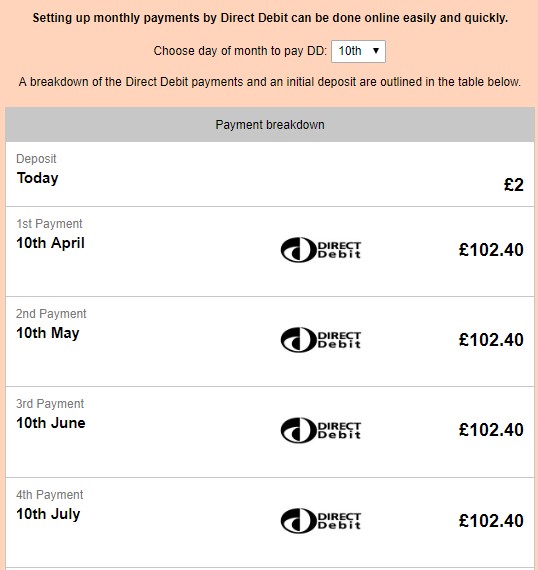The width and height of the screenshot is (538, 570).
Task: Click the £102.40 amount for May
Action: (x=491, y=340)
